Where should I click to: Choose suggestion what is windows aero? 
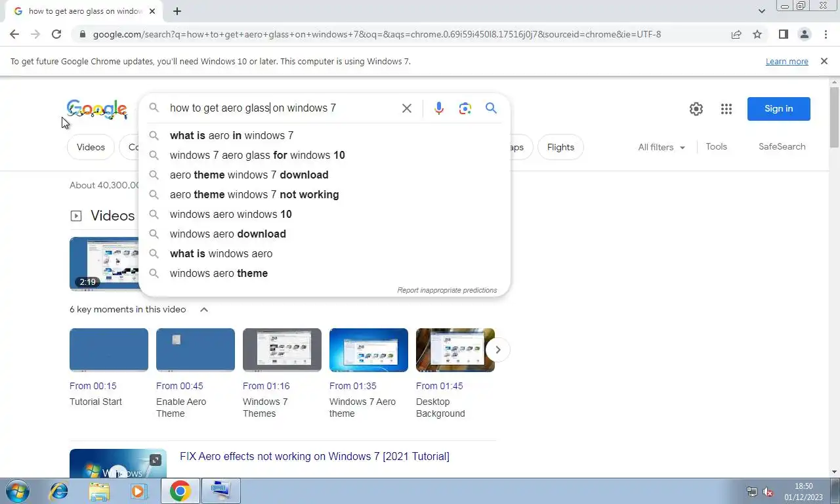click(x=324, y=253)
